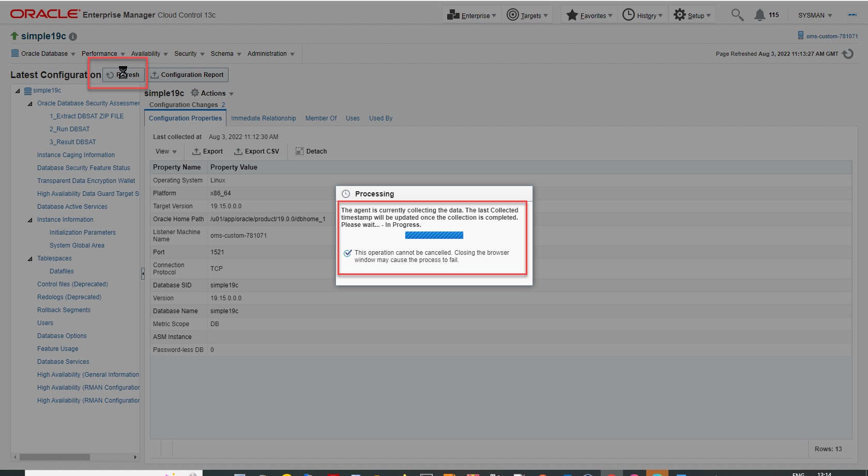Click the tree scrollbar right arrow
The image size is (868, 476).
pyautogui.click(x=135, y=457)
